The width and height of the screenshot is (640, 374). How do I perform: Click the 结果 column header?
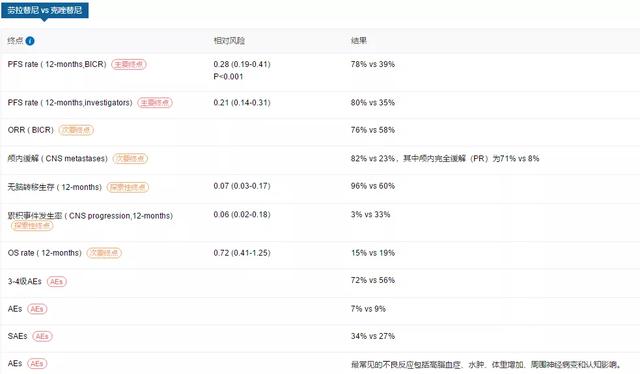pos(359,41)
